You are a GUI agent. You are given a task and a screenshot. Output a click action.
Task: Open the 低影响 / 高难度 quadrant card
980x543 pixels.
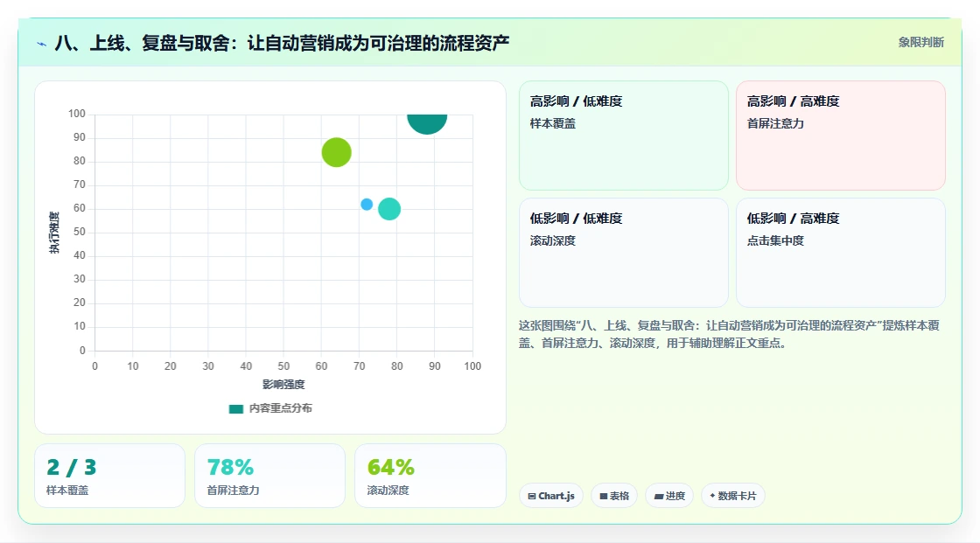841,253
